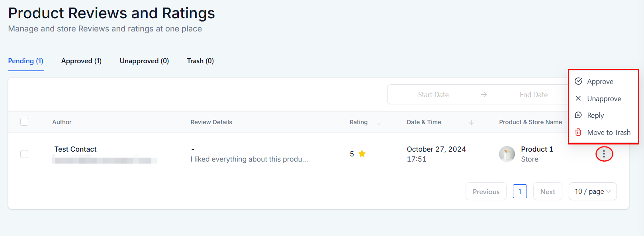644x236 pixels.
Task: Click the Test Contact author name
Action: coord(75,149)
